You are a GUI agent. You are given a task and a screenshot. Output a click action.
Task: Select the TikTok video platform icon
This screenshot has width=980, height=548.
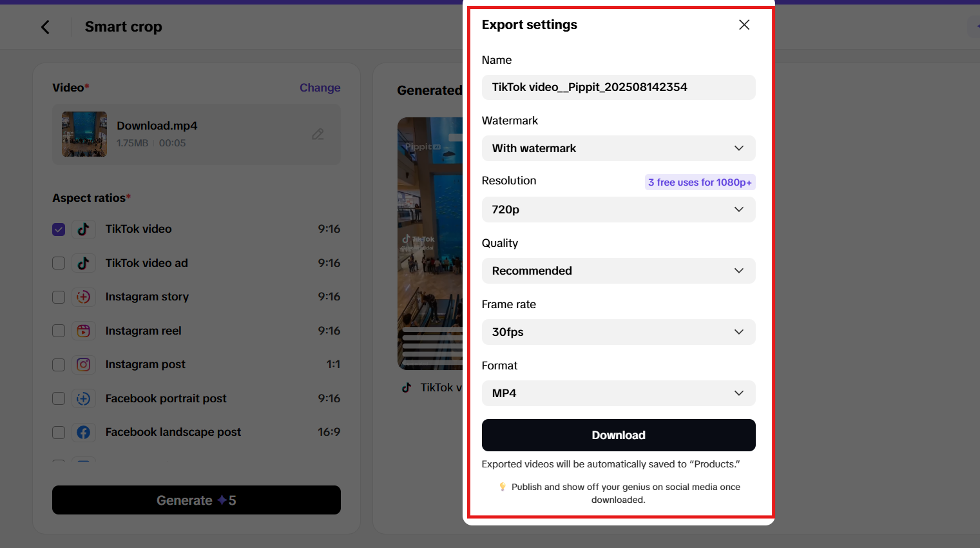[x=84, y=229]
